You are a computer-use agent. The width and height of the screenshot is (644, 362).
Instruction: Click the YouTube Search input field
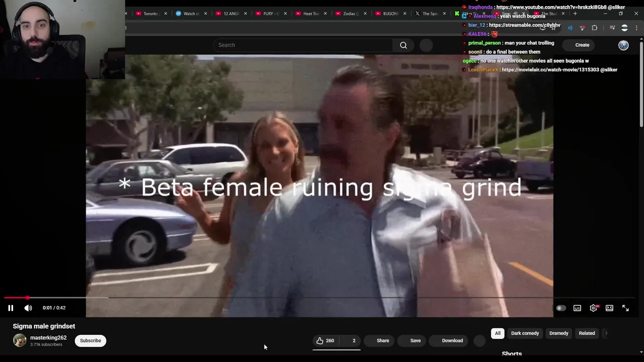pos(303,45)
